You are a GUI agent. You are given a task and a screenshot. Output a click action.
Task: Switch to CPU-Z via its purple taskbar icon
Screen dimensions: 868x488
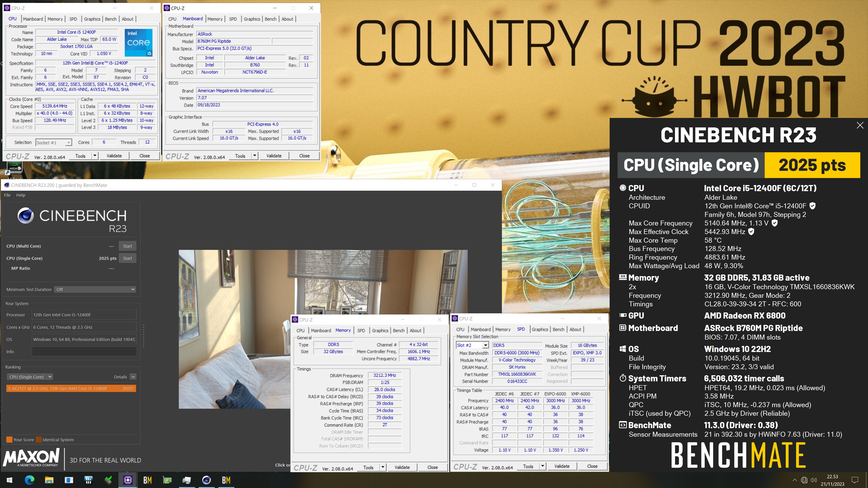pyautogui.click(x=128, y=480)
